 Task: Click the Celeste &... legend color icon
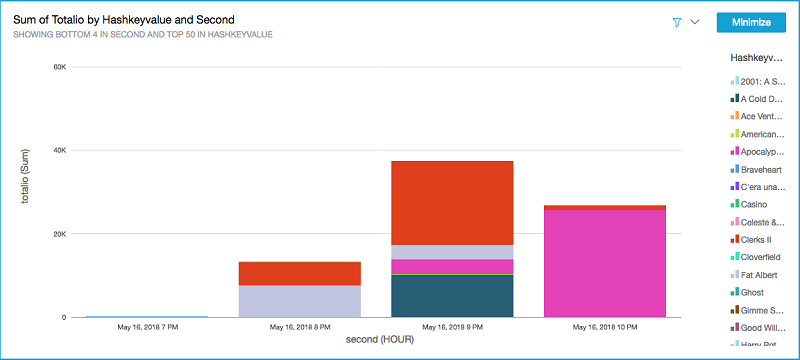click(735, 222)
